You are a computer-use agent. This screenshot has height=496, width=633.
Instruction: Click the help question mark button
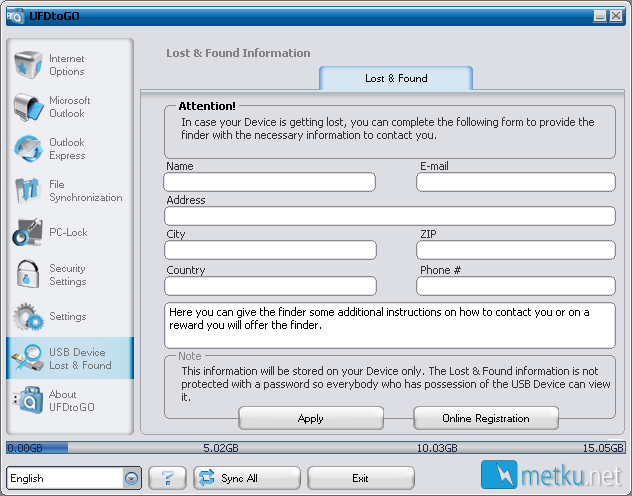click(x=167, y=478)
